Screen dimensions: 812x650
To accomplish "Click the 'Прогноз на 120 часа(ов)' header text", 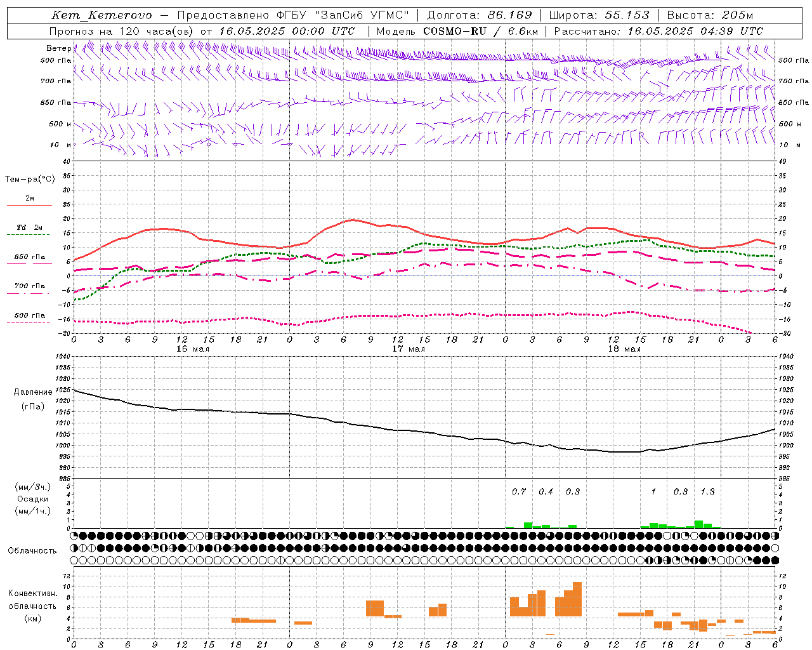I will [122, 31].
